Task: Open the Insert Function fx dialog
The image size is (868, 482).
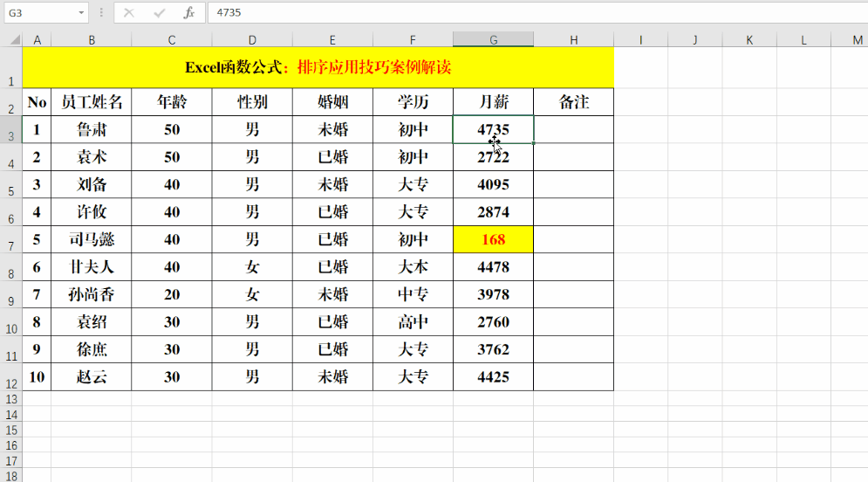Action: click(x=188, y=12)
